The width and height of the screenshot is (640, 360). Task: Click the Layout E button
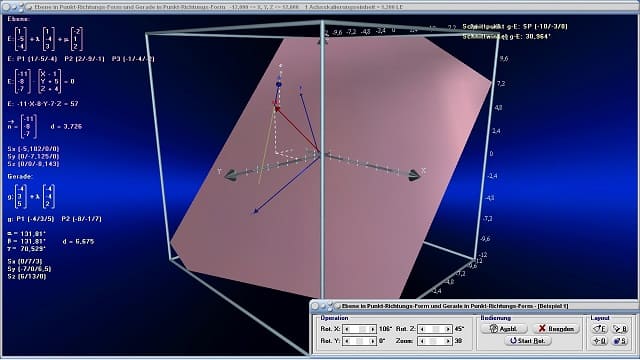[x=600, y=329]
